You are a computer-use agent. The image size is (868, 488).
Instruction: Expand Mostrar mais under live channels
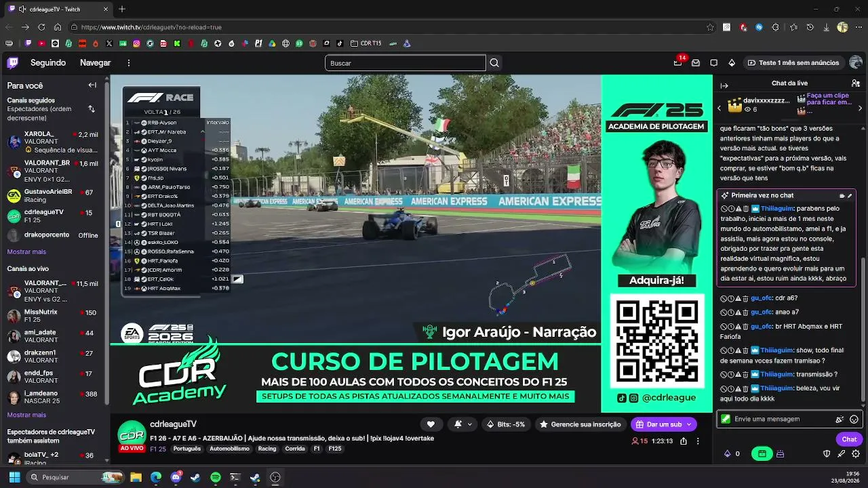(26, 415)
